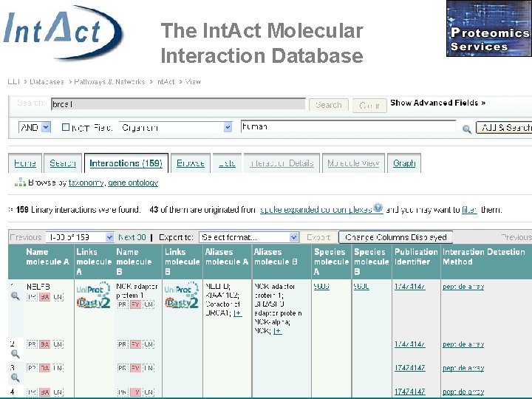The width and height of the screenshot is (532, 399).
Task: Click the BA badge in row 3 molecule A
Action: tap(44, 368)
